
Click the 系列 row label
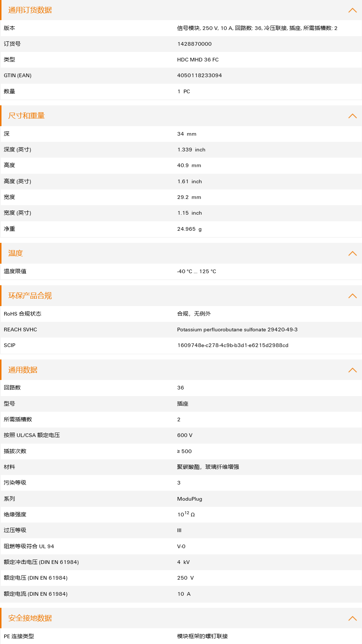10,499
